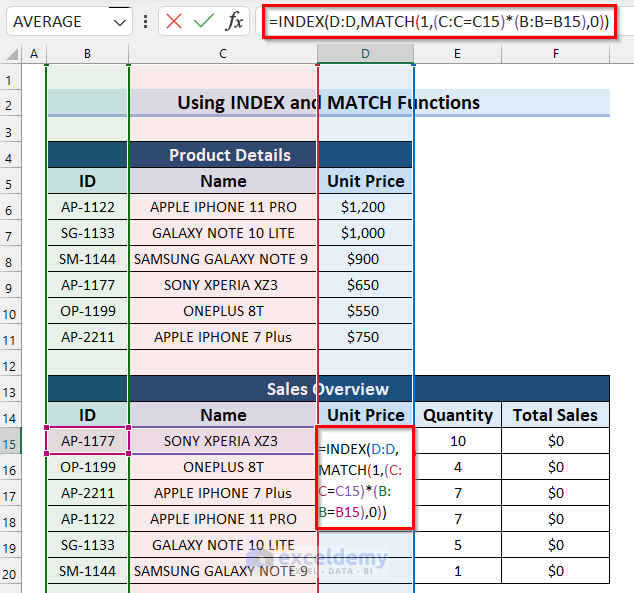Select column A header
634x593 pixels.
pyautogui.click(x=34, y=54)
